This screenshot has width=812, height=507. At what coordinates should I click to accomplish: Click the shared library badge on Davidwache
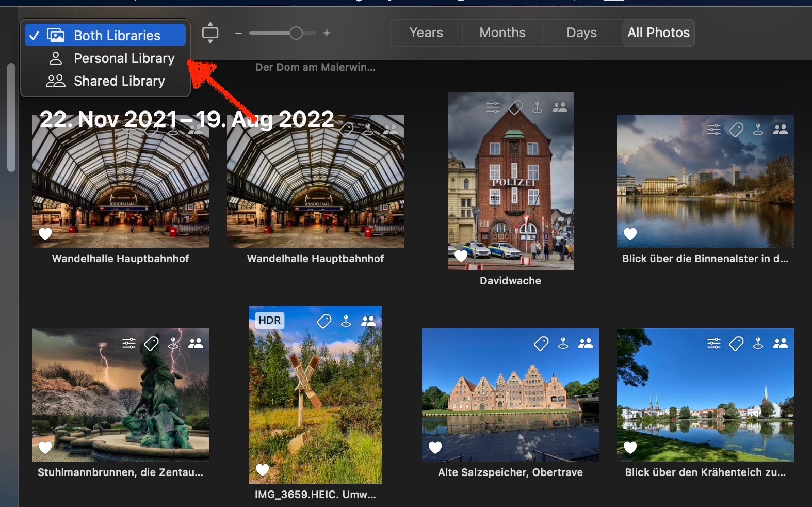(x=560, y=107)
